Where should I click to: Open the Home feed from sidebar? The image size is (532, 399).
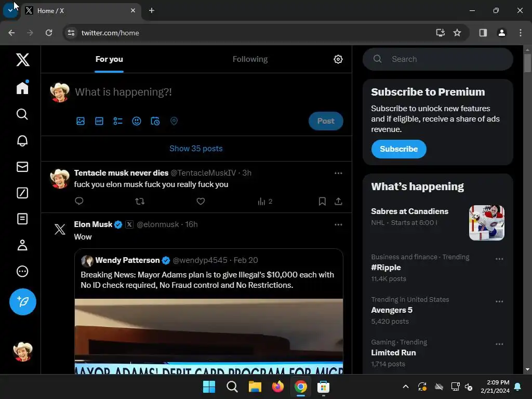[x=22, y=87]
